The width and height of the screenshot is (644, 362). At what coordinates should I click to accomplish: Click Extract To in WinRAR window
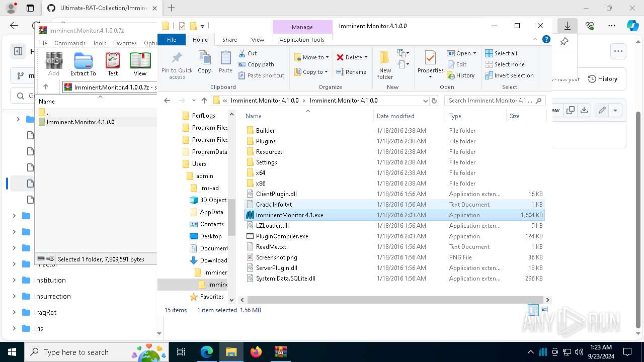click(x=83, y=64)
